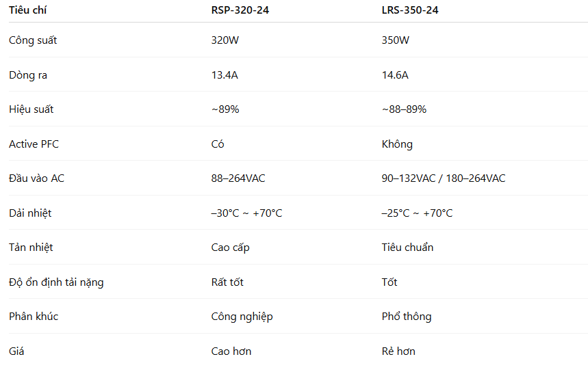This screenshot has height=387, width=588.
Task: Click the ~88–89% efficiency value
Action: coord(404,109)
